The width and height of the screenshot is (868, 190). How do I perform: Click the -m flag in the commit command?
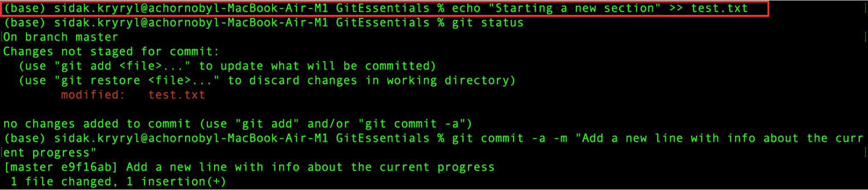click(560, 138)
